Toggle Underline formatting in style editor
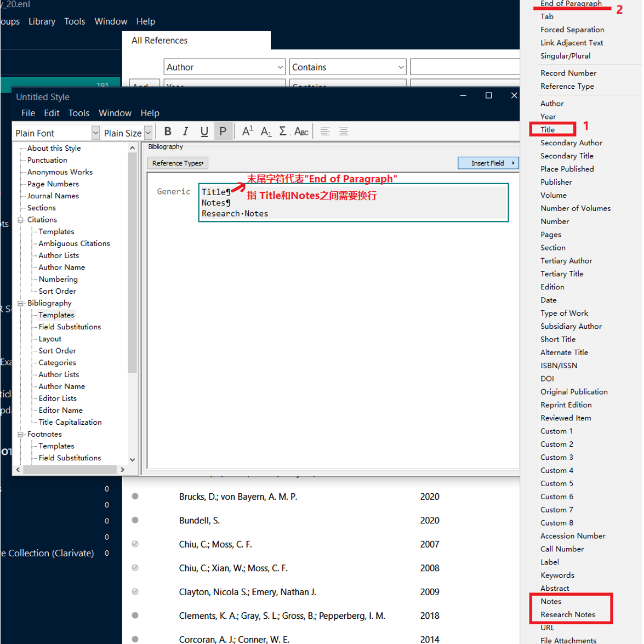The width and height of the screenshot is (644, 644). [x=204, y=132]
